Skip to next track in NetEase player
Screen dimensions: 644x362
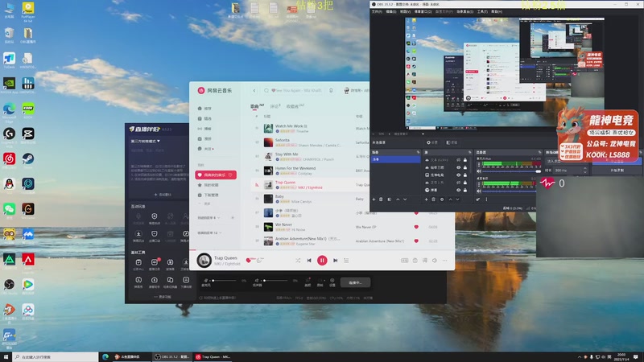pyautogui.click(x=335, y=260)
